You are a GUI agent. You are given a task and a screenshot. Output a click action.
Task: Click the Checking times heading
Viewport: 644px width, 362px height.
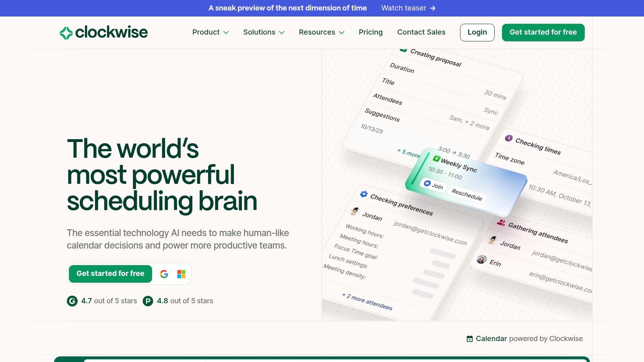(x=538, y=146)
